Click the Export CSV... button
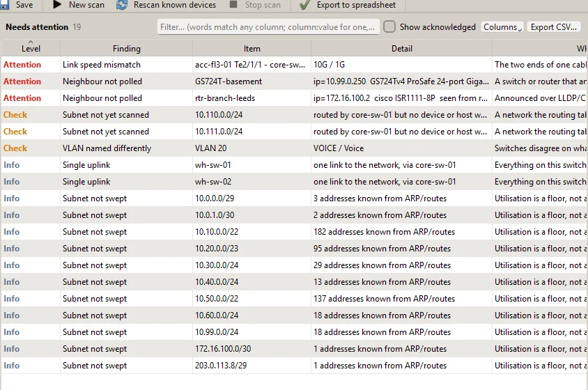This screenshot has height=390, width=588. coord(553,27)
